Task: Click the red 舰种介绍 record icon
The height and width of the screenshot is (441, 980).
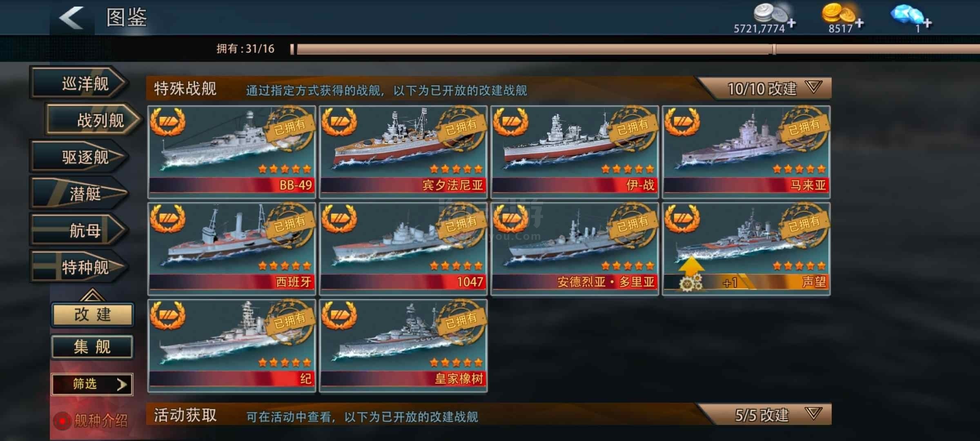Action: (x=62, y=421)
